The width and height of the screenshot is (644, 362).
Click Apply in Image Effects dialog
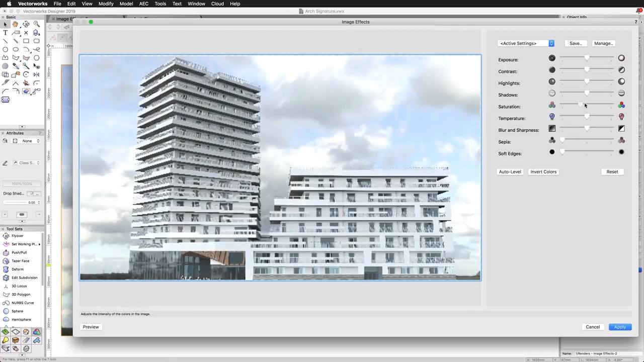click(620, 327)
